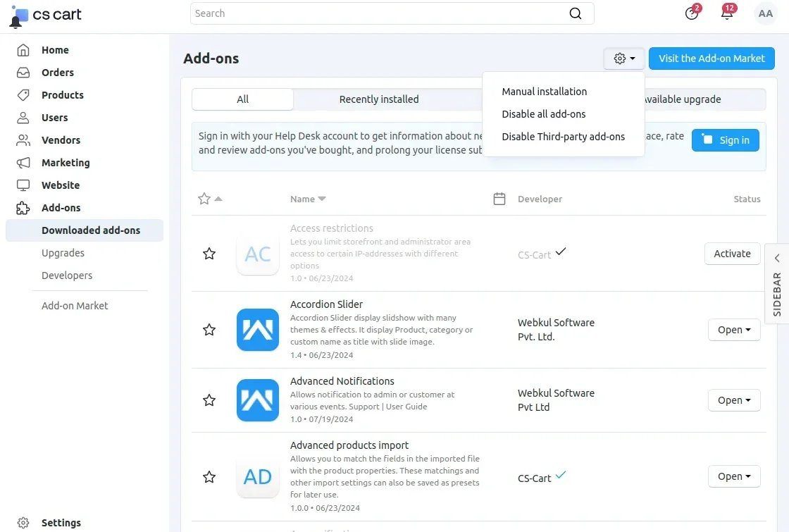The image size is (789, 532).
Task: Mark Advanced Notifications as favorite
Action: point(209,400)
